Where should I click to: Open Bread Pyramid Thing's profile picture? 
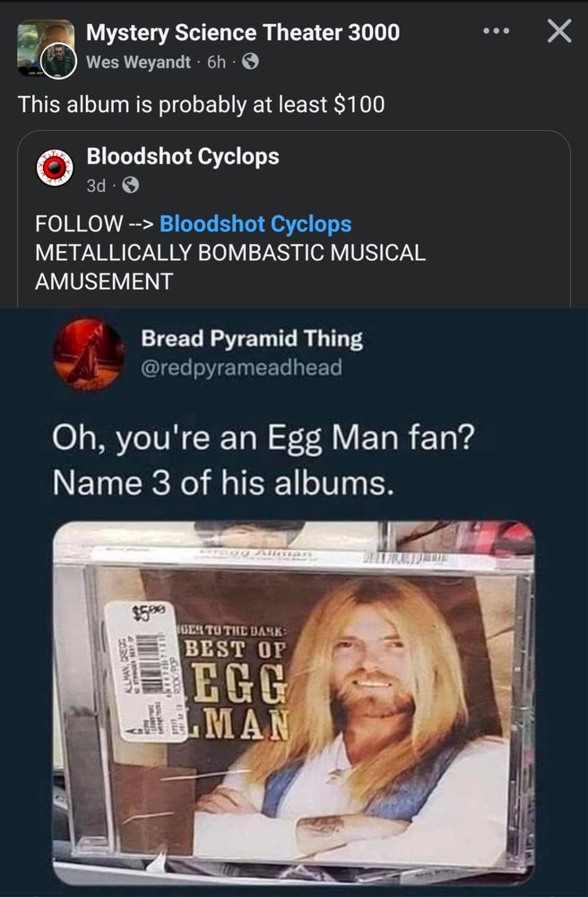point(88,354)
